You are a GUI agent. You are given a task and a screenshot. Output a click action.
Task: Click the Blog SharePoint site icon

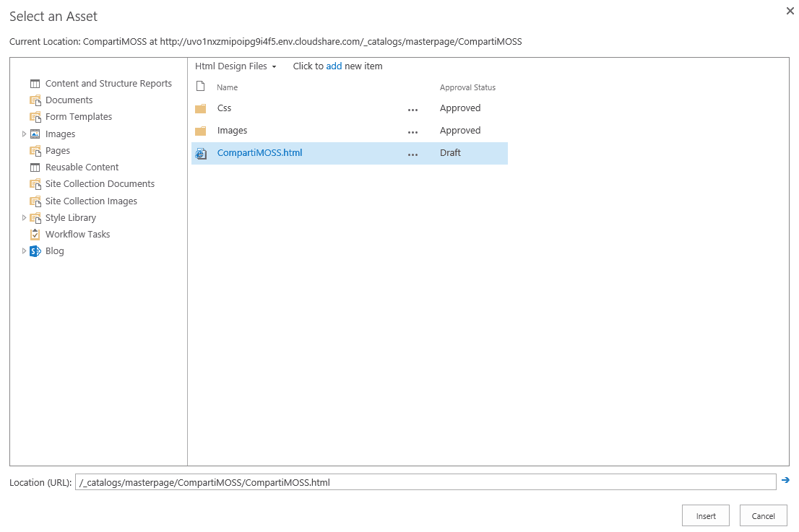point(35,251)
